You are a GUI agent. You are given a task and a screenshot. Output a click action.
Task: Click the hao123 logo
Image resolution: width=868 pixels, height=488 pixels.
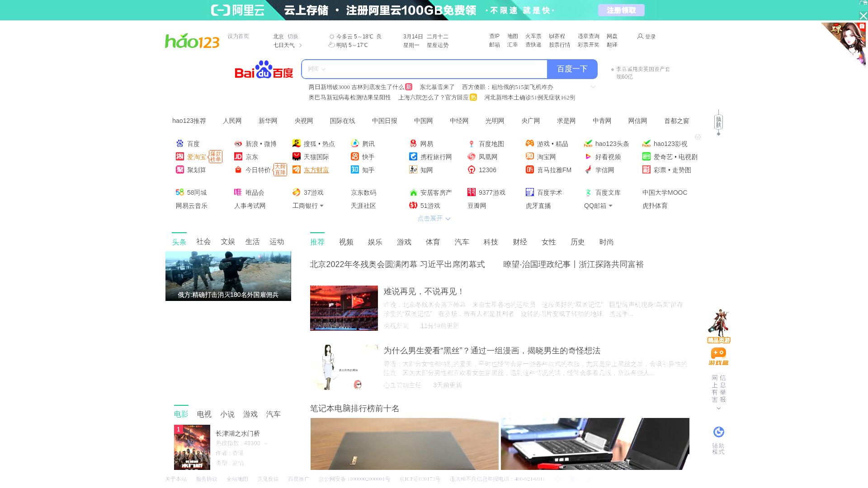pos(192,41)
